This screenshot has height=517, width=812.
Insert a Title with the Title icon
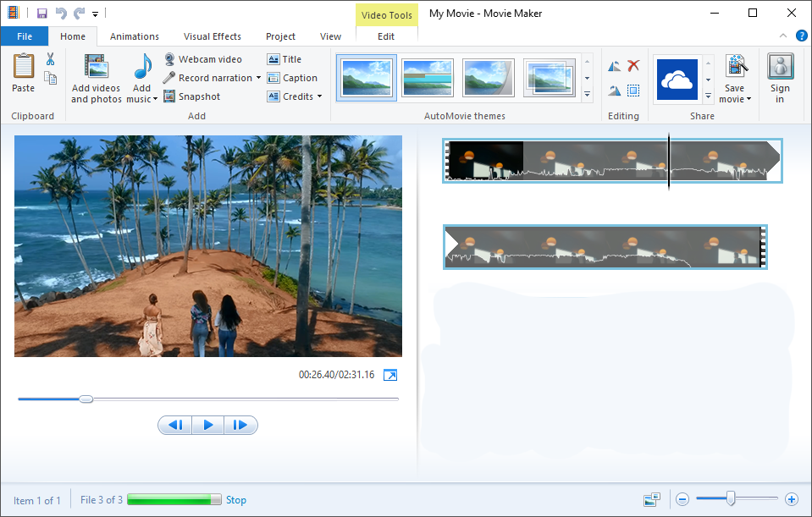click(x=275, y=58)
